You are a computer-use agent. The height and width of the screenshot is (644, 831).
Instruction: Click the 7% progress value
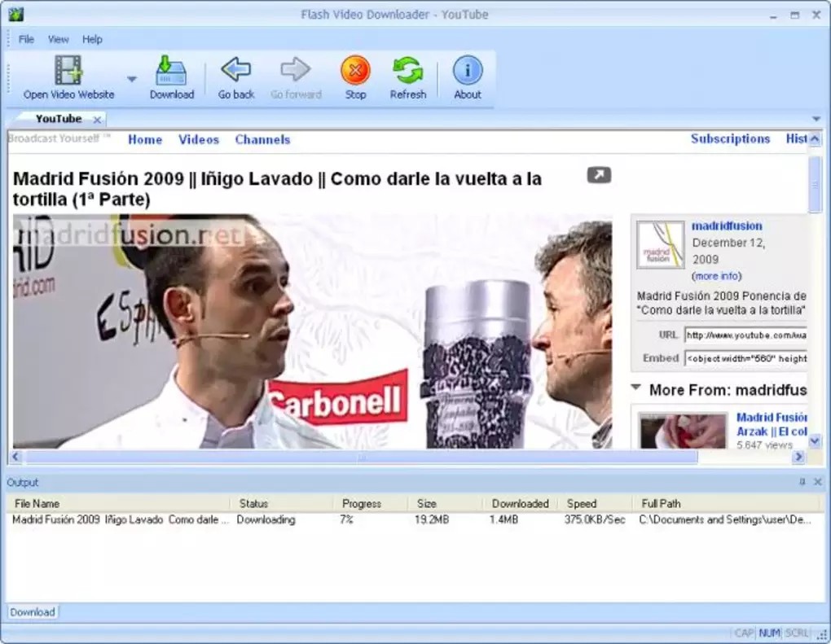click(x=346, y=519)
